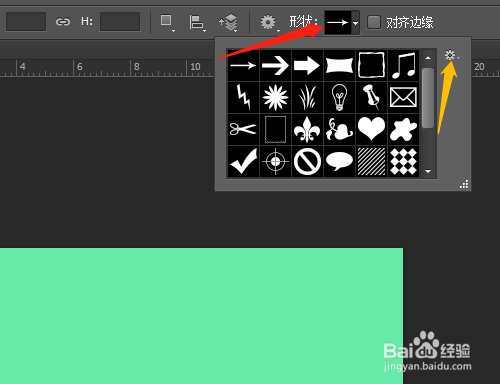The image size is (500, 384).
Task: Select the thin arrow shape
Action: (x=243, y=65)
